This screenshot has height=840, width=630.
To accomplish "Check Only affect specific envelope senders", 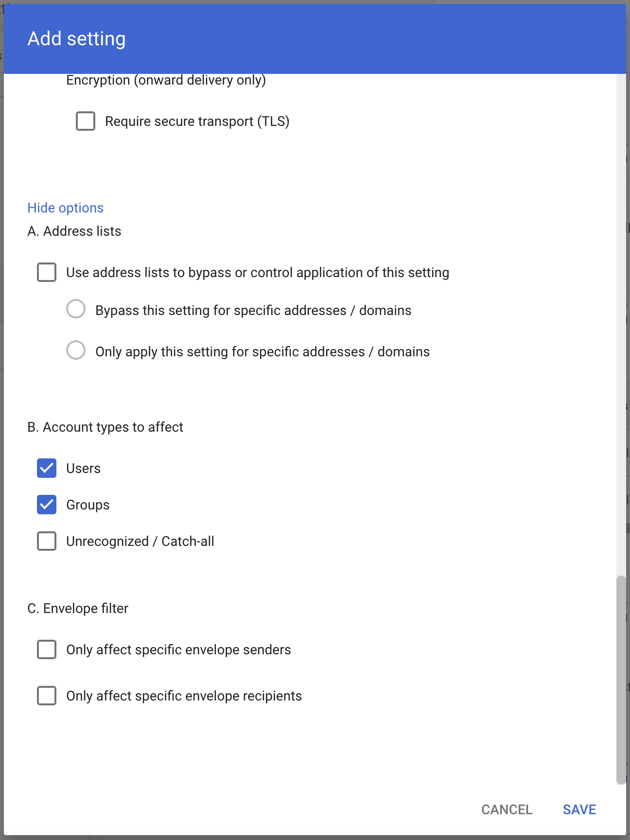I will point(46,649).
